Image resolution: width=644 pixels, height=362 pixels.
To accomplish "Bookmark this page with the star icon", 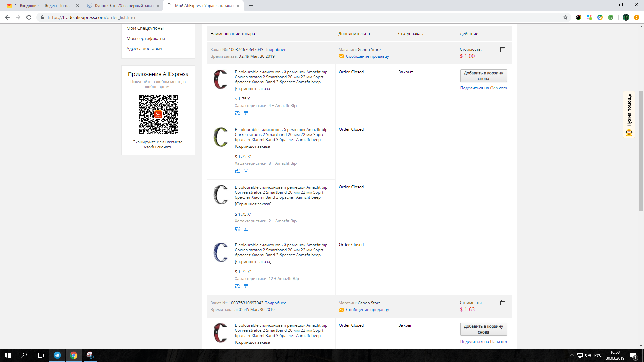I will (565, 17).
